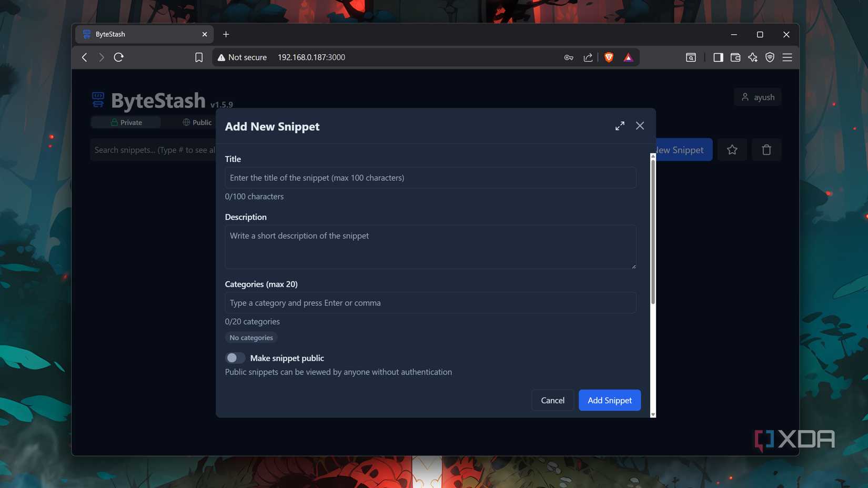Image resolution: width=868 pixels, height=488 pixels.
Task: Open Brave Shields lion icon
Action: coord(609,57)
